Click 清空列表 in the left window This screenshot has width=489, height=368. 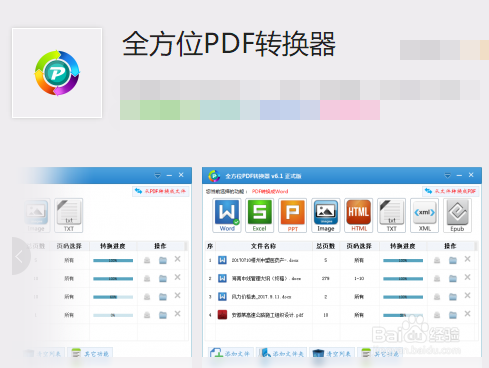[x=44, y=353]
